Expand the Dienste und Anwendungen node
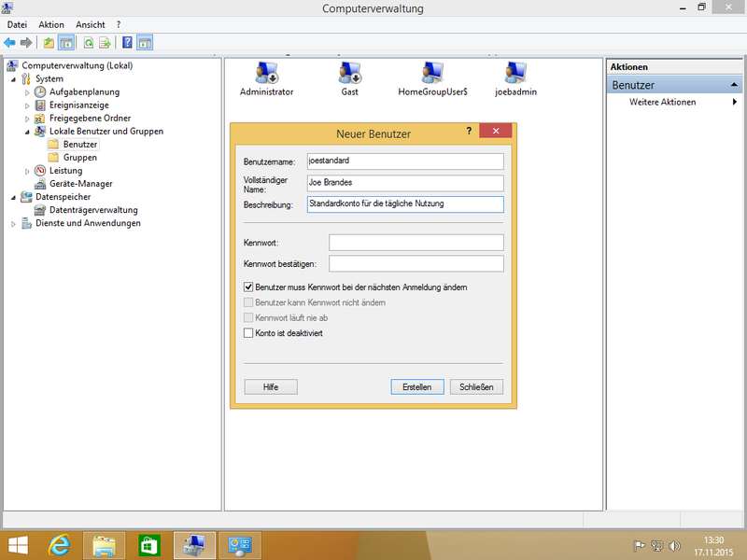 [13, 224]
